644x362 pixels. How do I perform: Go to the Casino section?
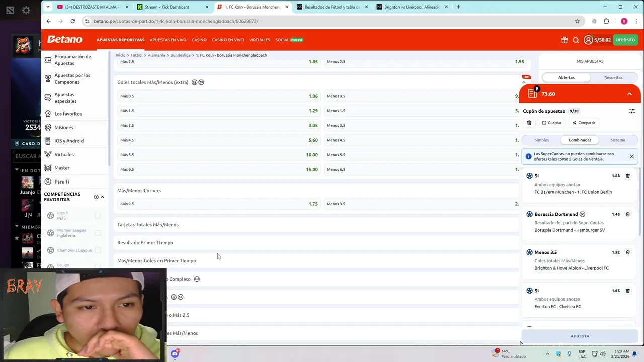tap(199, 40)
